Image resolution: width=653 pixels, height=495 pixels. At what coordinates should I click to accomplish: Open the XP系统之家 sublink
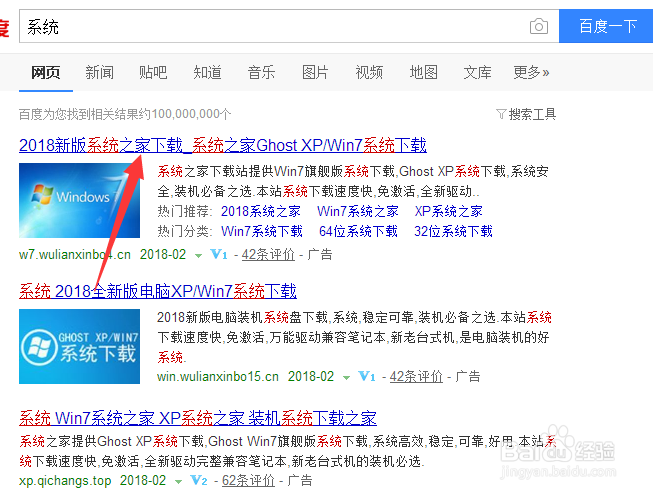[x=449, y=211]
